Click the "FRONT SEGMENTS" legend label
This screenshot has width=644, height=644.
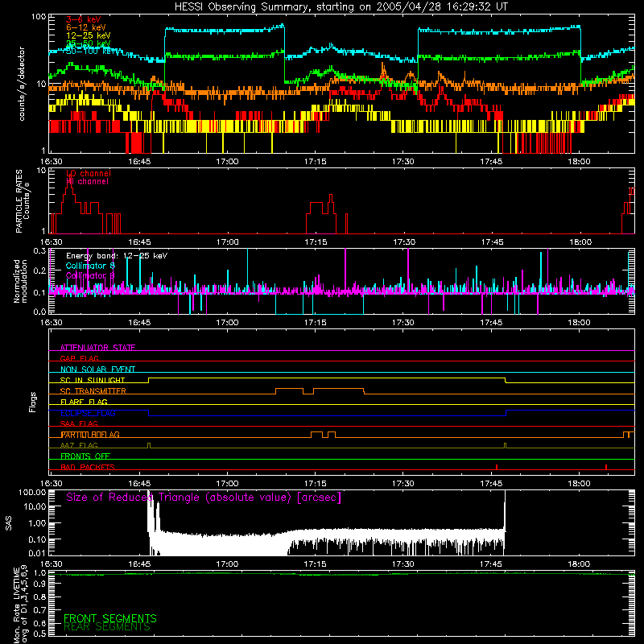click(110, 618)
